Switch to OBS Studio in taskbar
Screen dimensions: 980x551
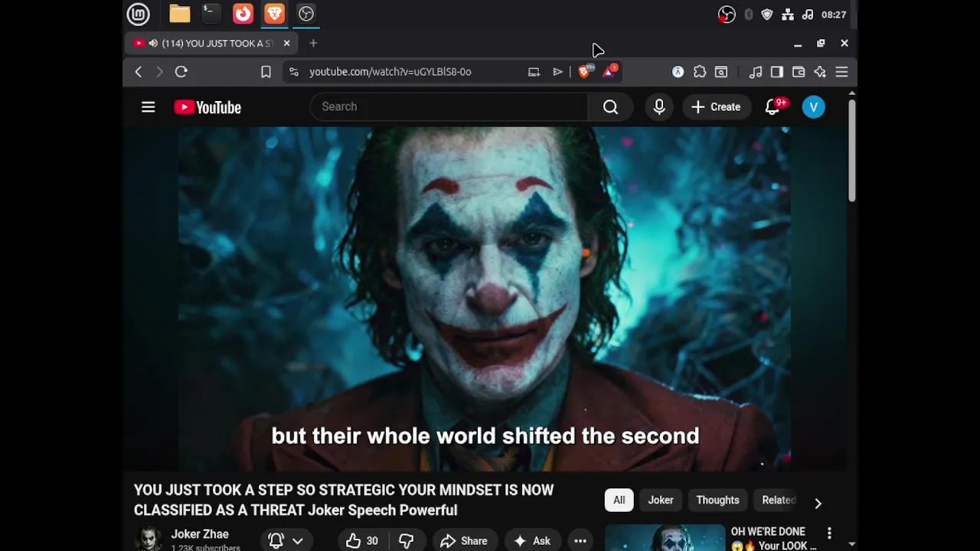[306, 14]
